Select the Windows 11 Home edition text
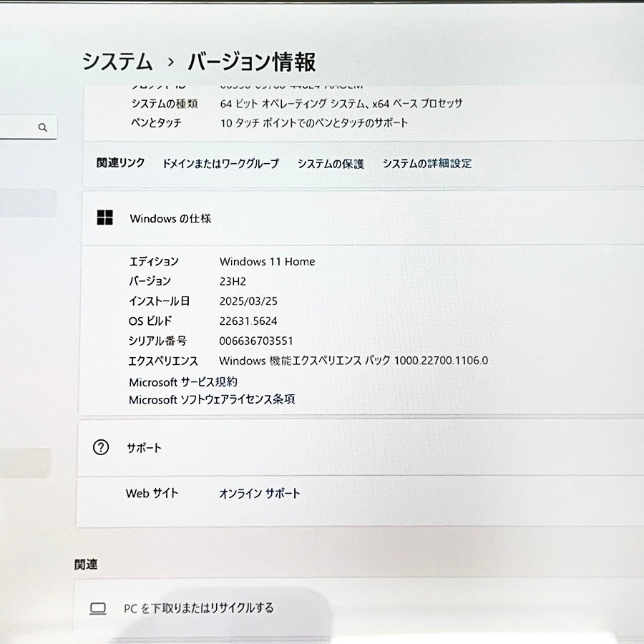This screenshot has width=644, height=644. tap(268, 261)
